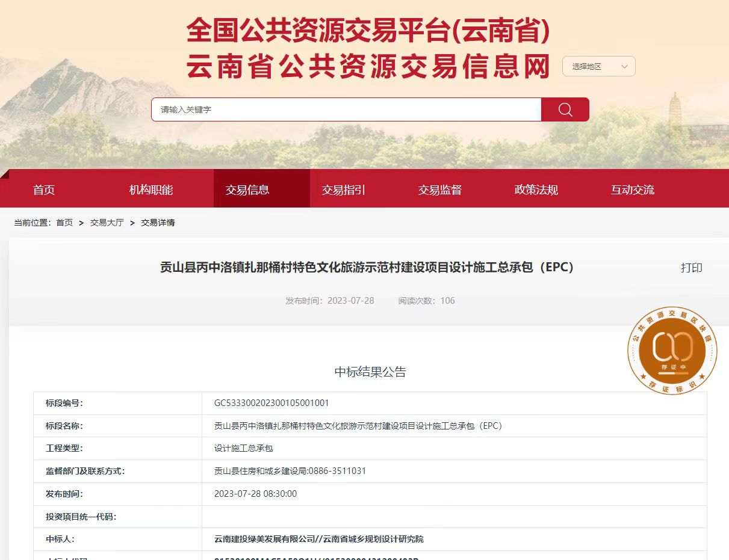The image size is (729, 560).
Task: Select the 交易信息 navigation tab
Action: 247,190
